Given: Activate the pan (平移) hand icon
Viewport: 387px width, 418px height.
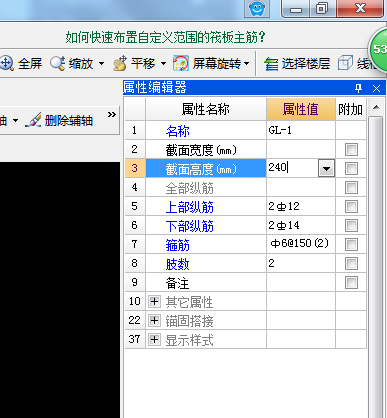Looking at the screenshot, I should tap(120, 63).
